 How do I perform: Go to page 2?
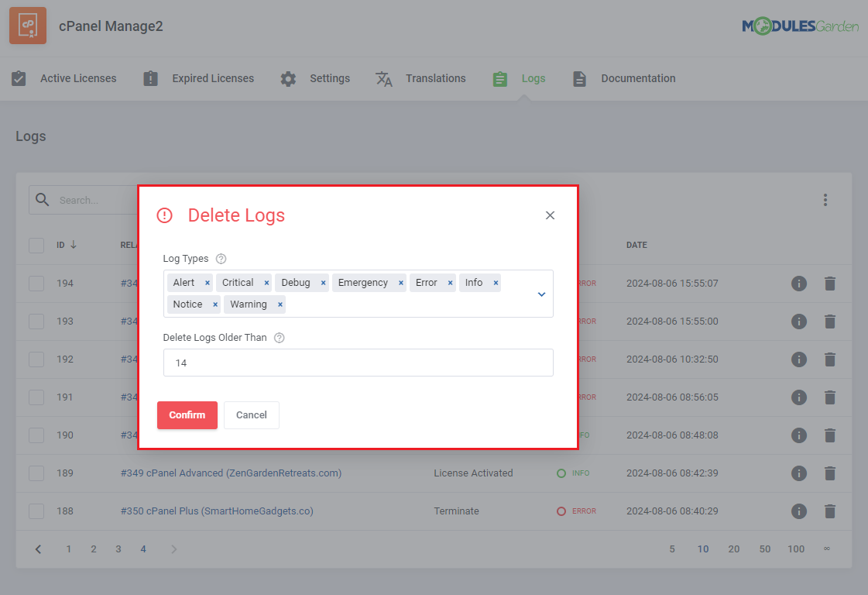coord(94,549)
